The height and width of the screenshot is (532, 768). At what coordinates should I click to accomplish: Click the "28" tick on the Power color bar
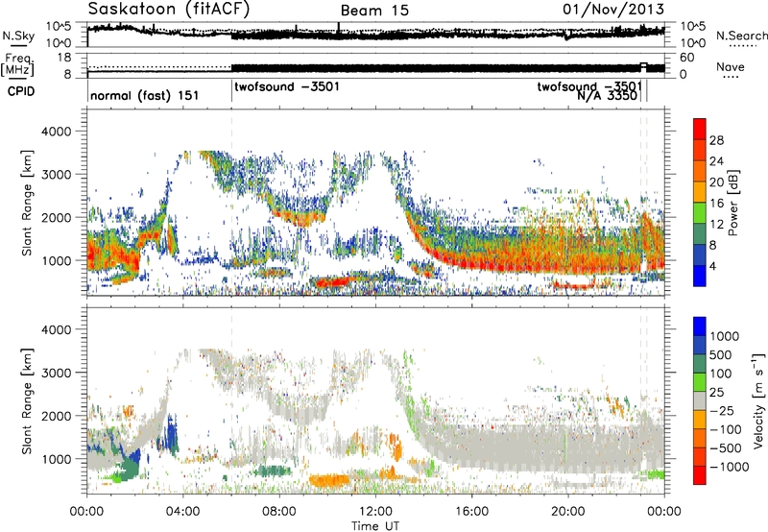point(716,140)
